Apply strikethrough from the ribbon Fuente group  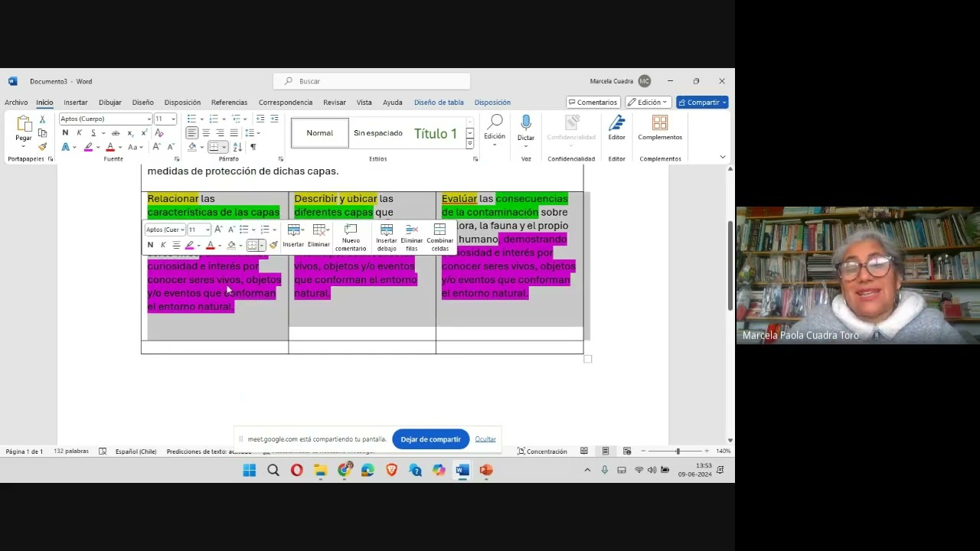click(116, 133)
